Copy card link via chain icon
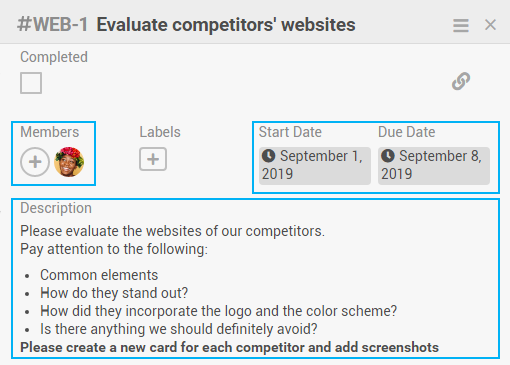This screenshot has height=365, width=510. (461, 81)
